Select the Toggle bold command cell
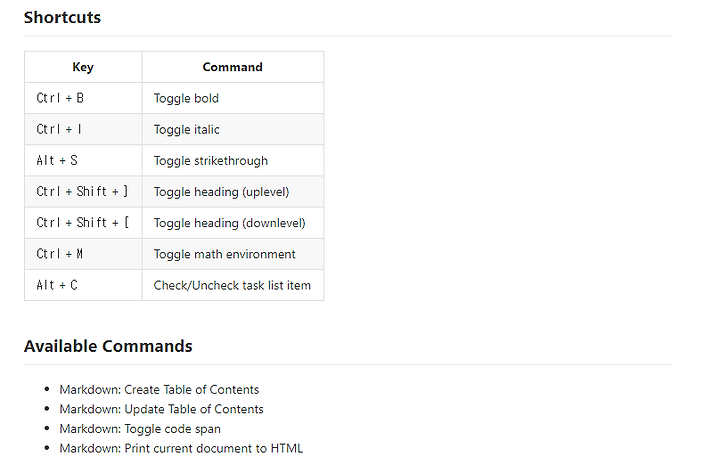This screenshot has width=720, height=473. point(233,98)
